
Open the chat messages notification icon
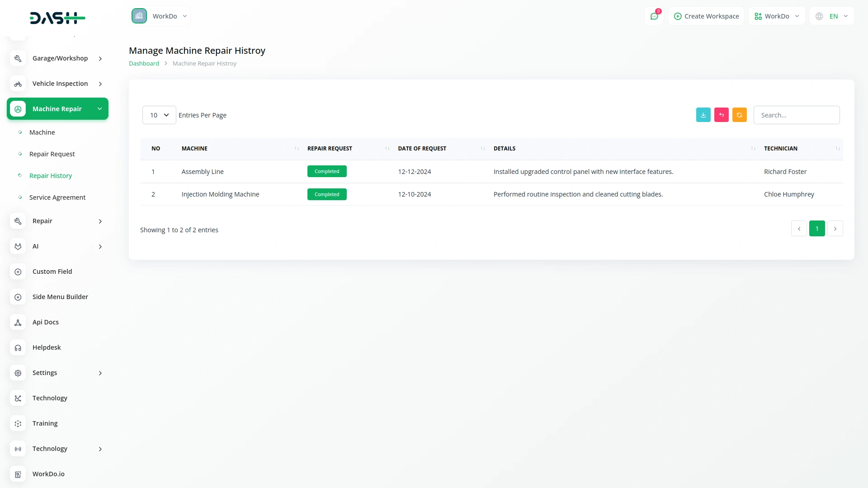tap(654, 16)
